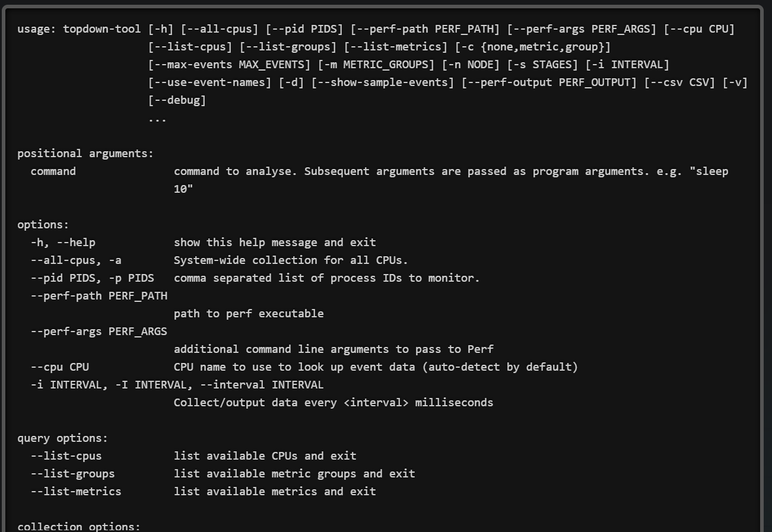Click "show this help message and exit"

pyautogui.click(x=275, y=243)
